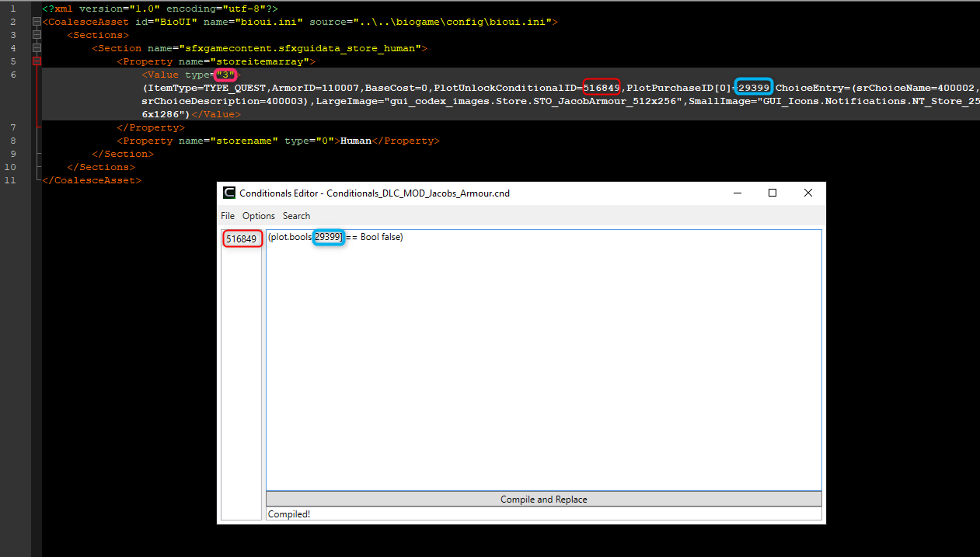This screenshot has width=980, height=557.
Task: Click the type="3" attribute value
Action: coord(225,75)
